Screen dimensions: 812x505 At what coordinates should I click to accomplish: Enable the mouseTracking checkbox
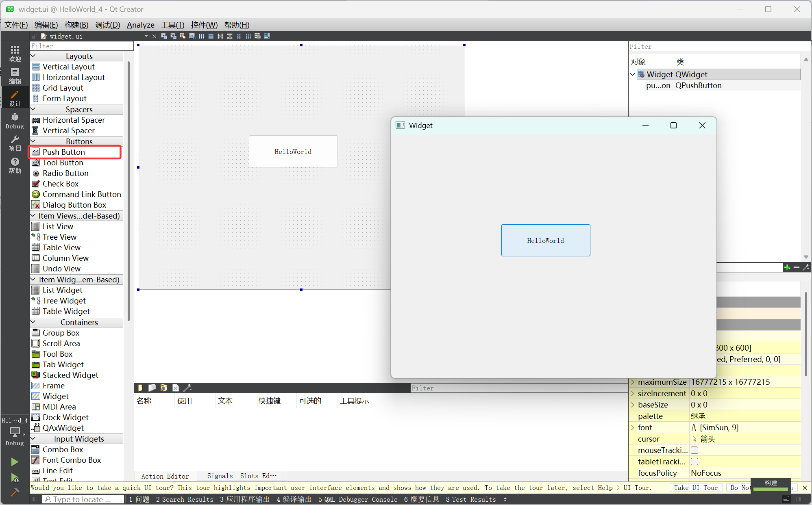click(x=694, y=450)
